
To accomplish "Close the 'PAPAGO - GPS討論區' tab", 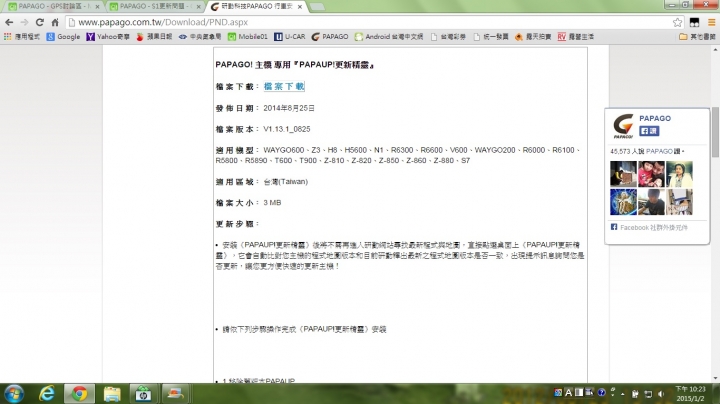I will [x=97, y=6].
